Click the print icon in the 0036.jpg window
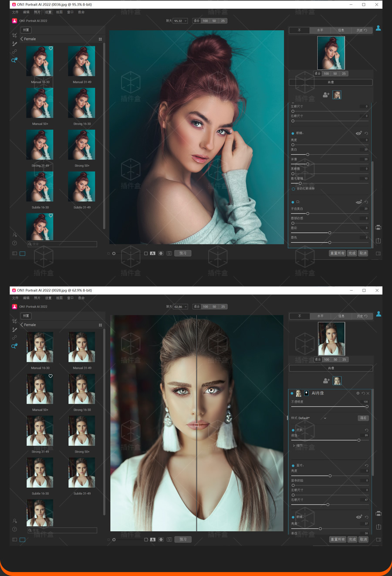Viewport: 392px width, 576px height. coord(378,227)
